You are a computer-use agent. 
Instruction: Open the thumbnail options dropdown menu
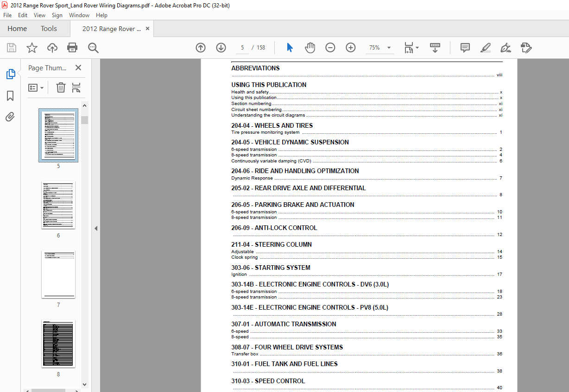[36, 87]
